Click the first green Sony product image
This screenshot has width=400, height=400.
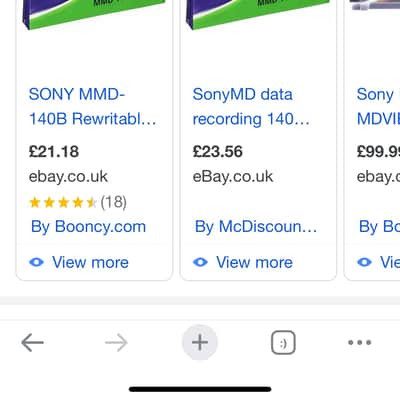[94, 14]
